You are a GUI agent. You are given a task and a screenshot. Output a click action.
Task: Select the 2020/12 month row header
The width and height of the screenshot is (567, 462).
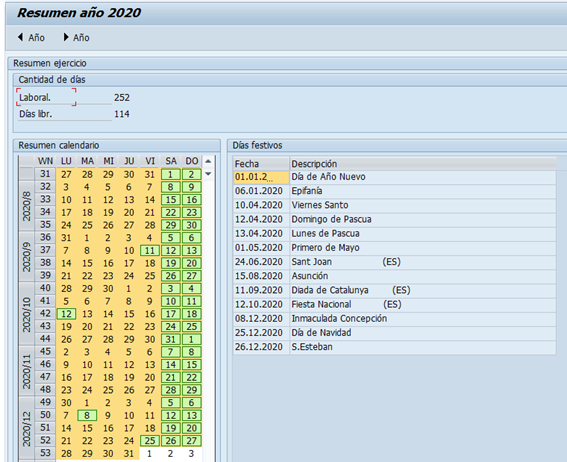tap(27, 428)
